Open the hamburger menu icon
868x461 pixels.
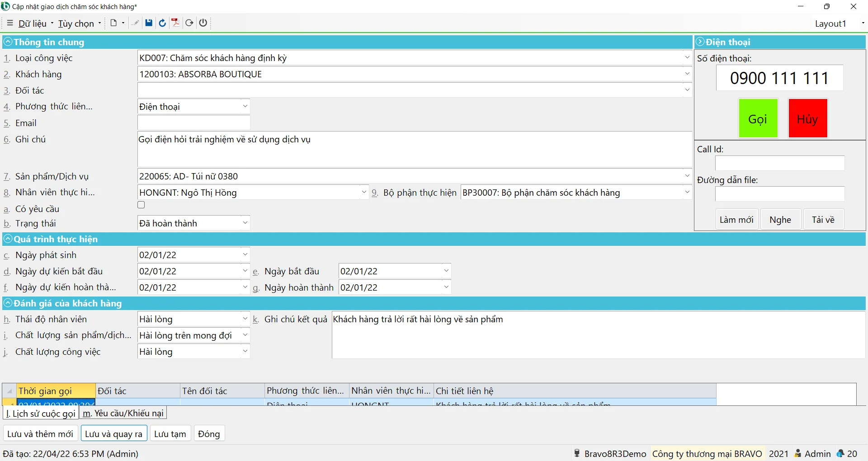10,23
